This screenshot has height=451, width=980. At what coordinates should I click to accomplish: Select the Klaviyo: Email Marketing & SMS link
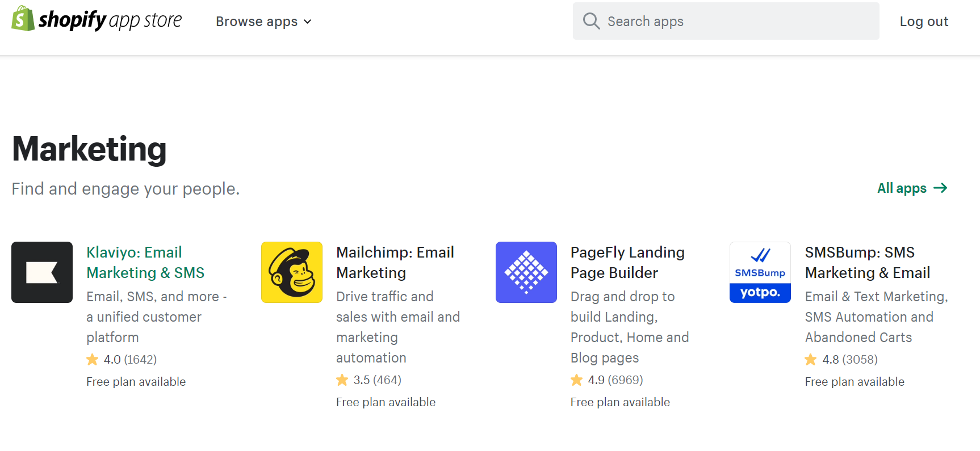[145, 262]
